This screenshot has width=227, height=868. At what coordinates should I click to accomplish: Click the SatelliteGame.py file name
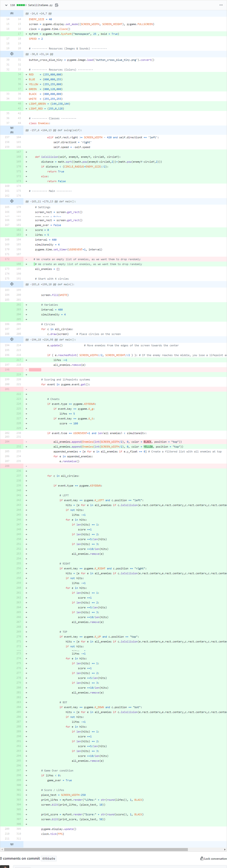[40, 5]
